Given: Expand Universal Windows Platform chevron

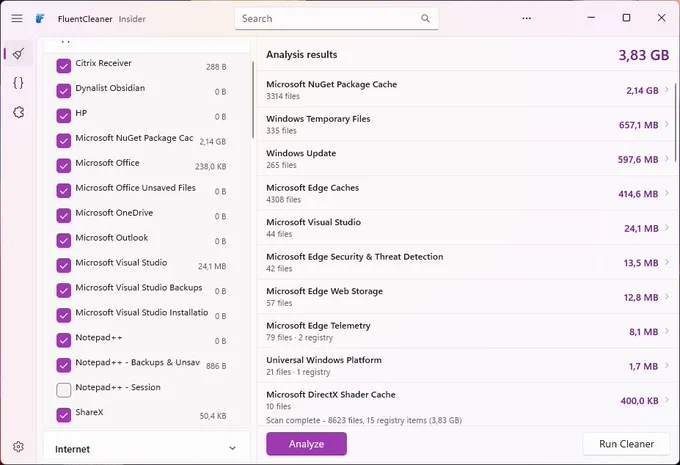Looking at the screenshot, I should click(x=667, y=365).
